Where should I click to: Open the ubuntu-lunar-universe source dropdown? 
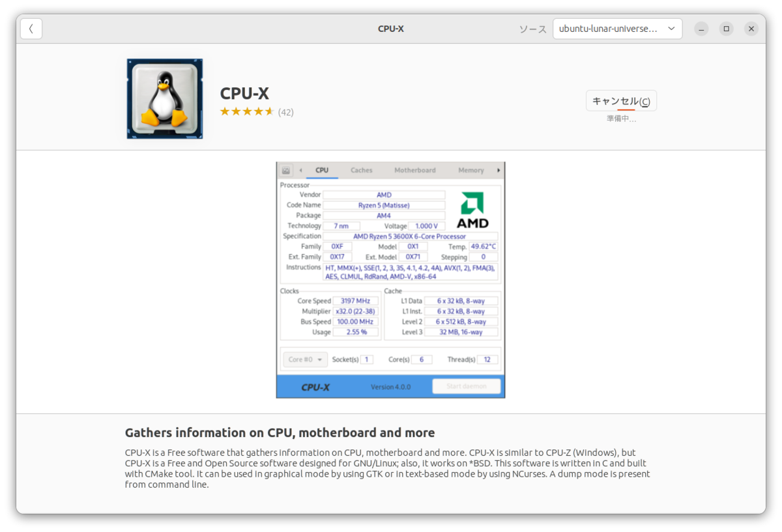617,29
